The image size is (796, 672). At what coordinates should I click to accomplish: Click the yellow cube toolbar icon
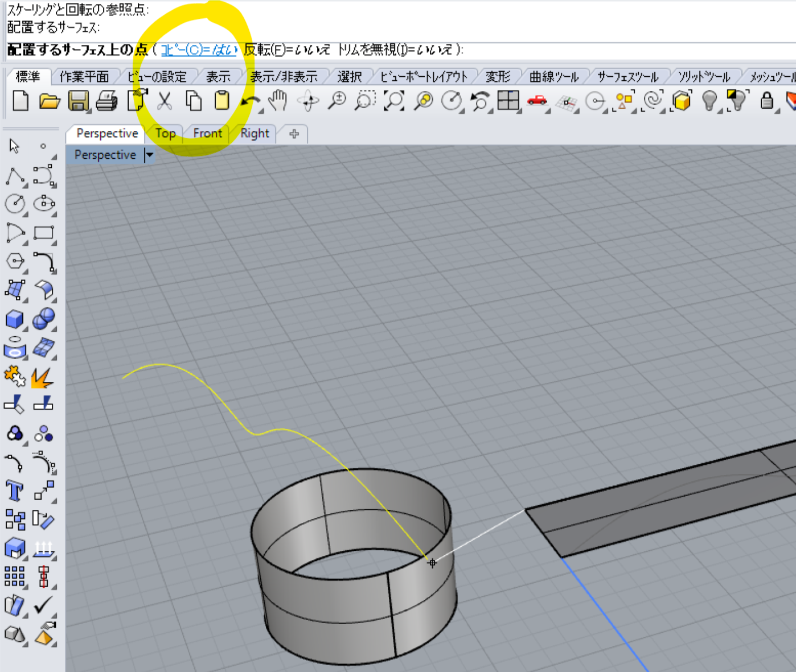pos(681,101)
